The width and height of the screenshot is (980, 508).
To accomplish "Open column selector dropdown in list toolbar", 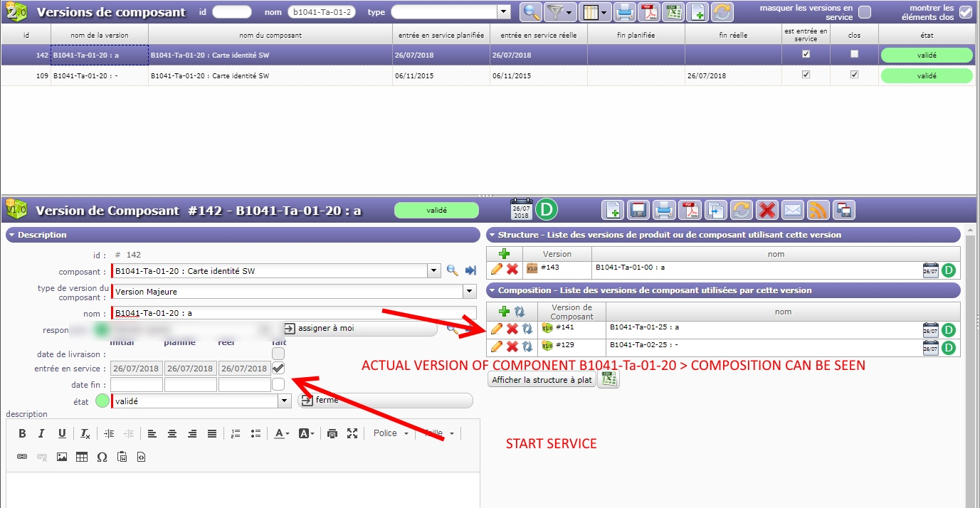I will [x=594, y=11].
